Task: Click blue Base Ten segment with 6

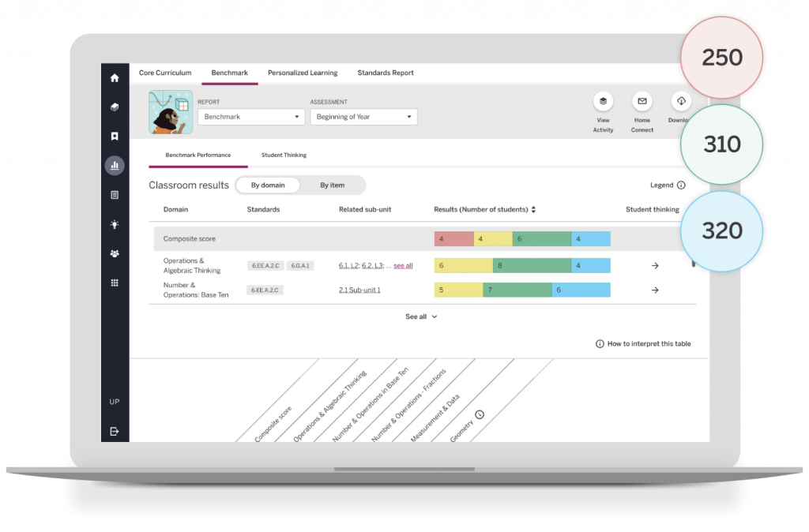Action: pos(581,290)
